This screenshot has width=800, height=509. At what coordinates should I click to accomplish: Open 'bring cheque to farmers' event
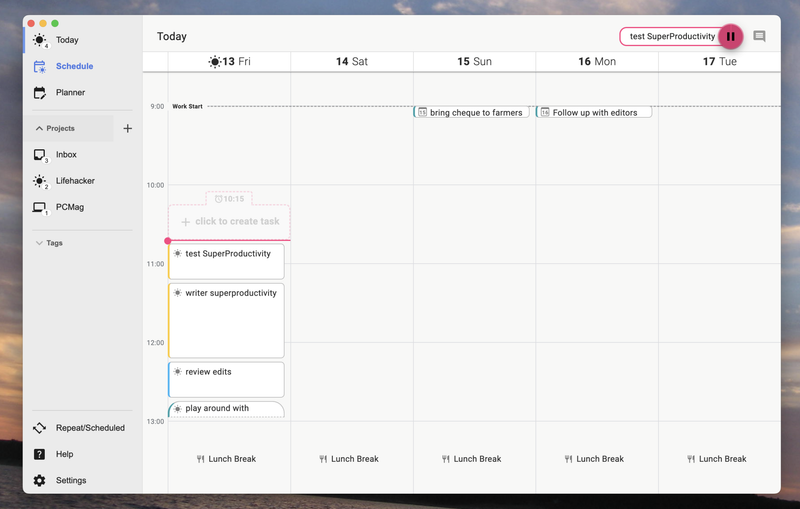pos(471,112)
